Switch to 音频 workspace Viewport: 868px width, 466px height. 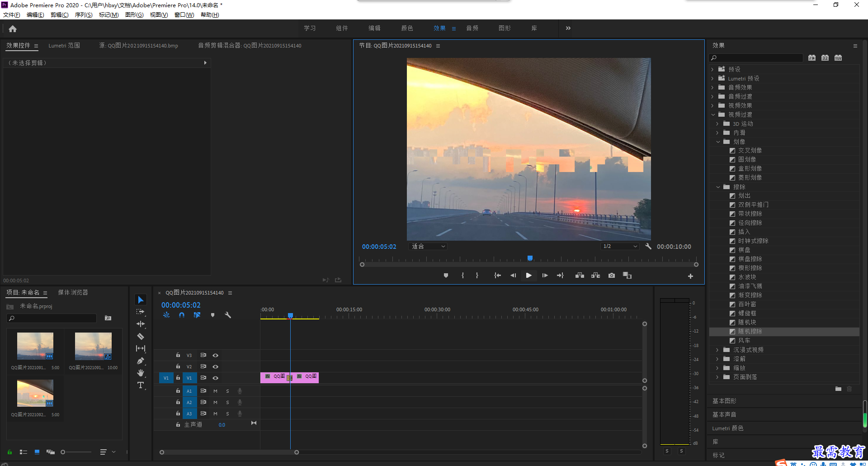click(x=472, y=28)
